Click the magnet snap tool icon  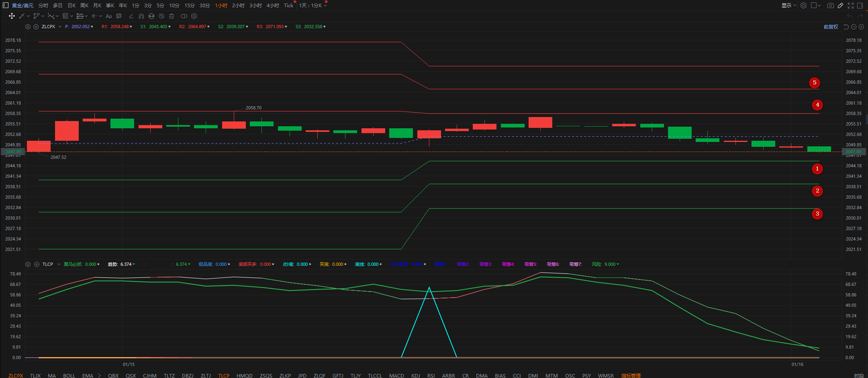[141, 16]
